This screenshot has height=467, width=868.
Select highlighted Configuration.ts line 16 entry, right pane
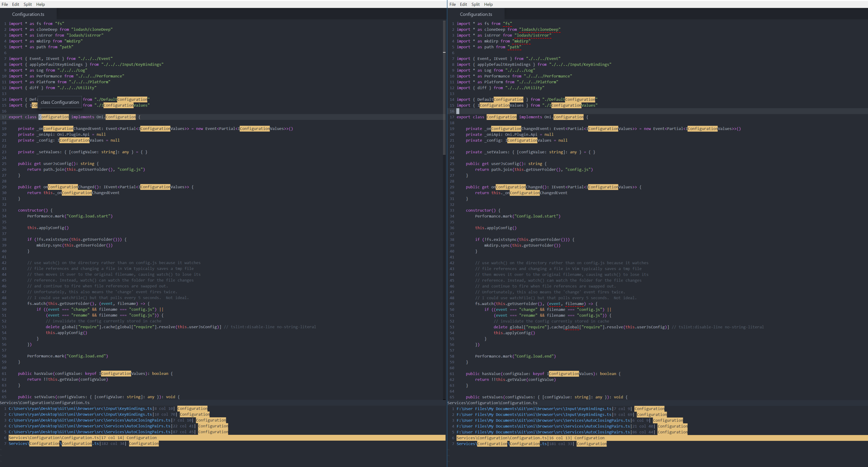pos(530,438)
